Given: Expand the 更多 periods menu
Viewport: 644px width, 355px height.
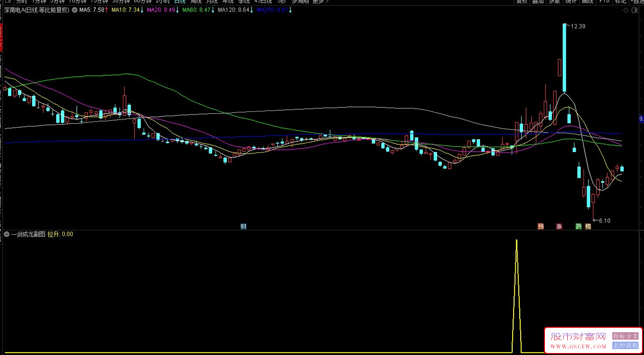Looking at the screenshot, I should click(320, 1).
